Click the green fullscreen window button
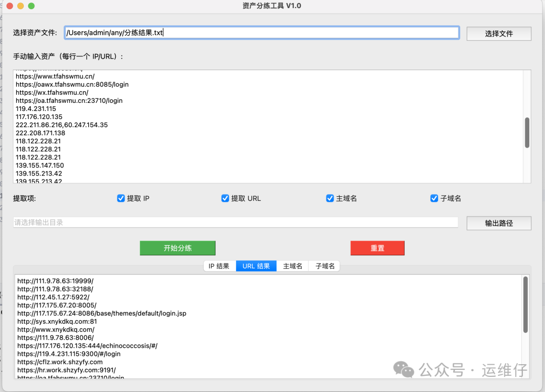The height and width of the screenshot is (392, 545). pyautogui.click(x=31, y=6)
